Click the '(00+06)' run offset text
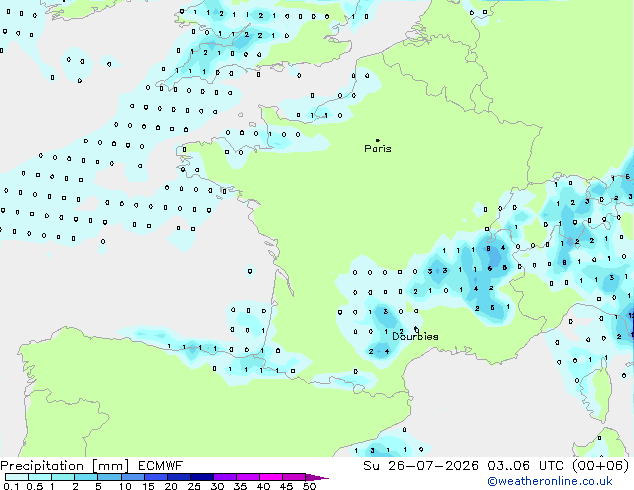The image size is (634, 490). [x=601, y=466]
